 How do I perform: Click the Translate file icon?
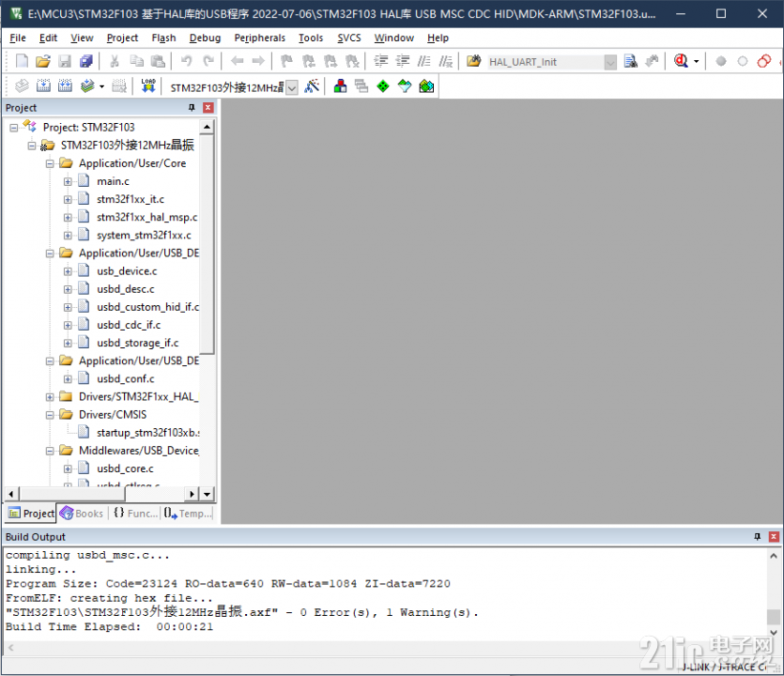(22, 86)
